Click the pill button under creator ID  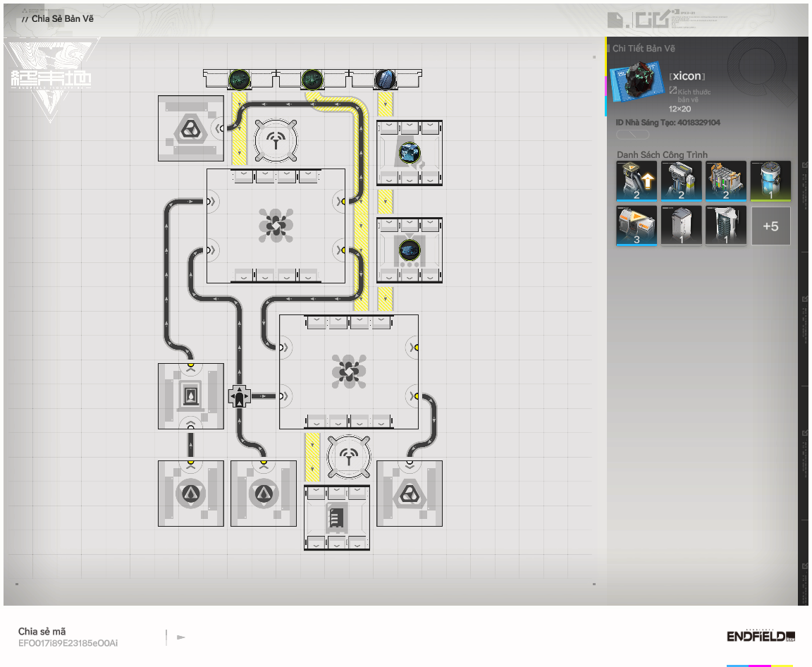633,135
